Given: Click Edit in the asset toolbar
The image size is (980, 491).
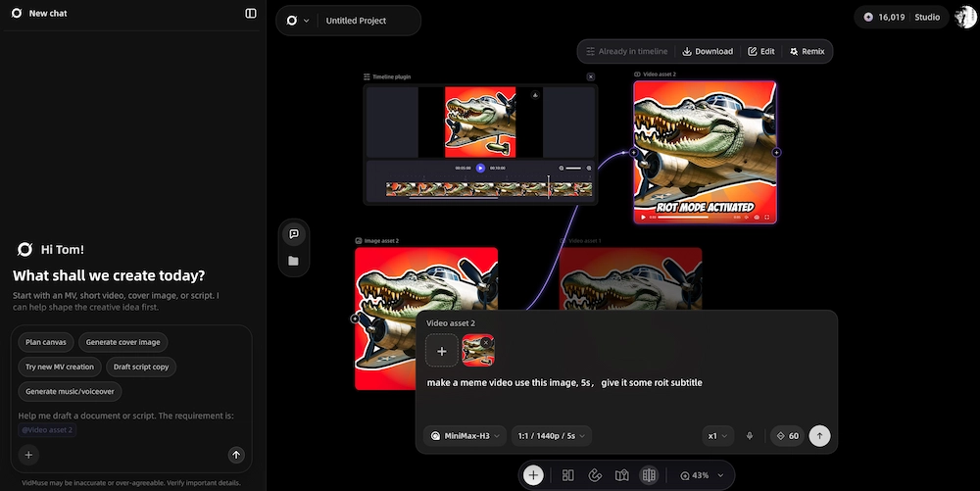Looking at the screenshot, I should 761,51.
